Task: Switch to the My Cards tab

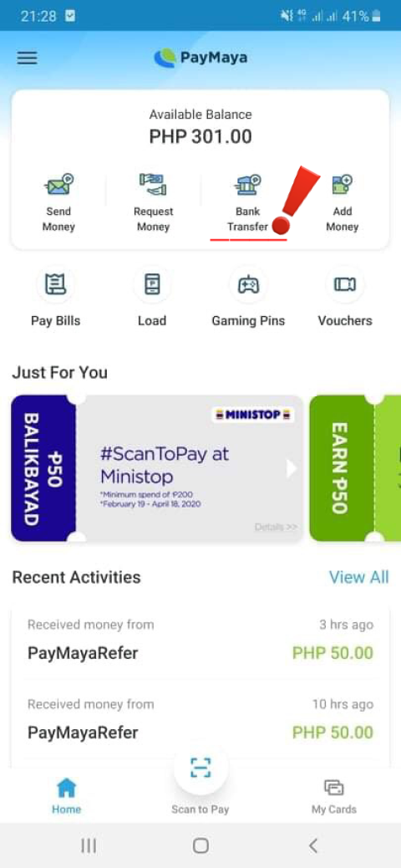Action: (x=333, y=796)
